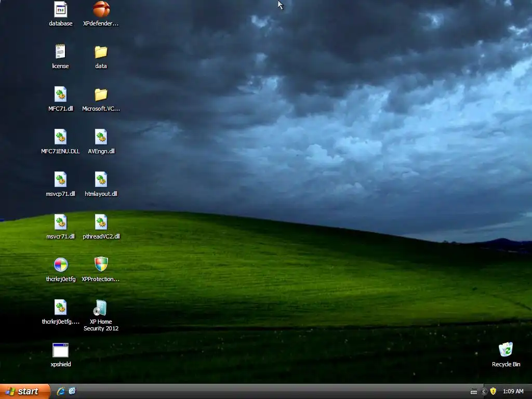The width and height of the screenshot is (532, 399).
Task: Launch Internet Explorer from Quick Launch
Action: tap(61, 391)
